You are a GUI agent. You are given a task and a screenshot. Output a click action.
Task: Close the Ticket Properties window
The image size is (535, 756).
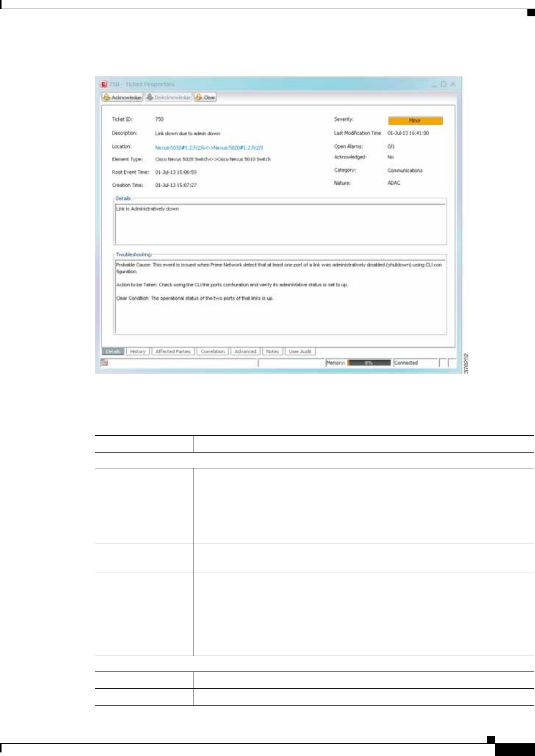(x=453, y=84)
